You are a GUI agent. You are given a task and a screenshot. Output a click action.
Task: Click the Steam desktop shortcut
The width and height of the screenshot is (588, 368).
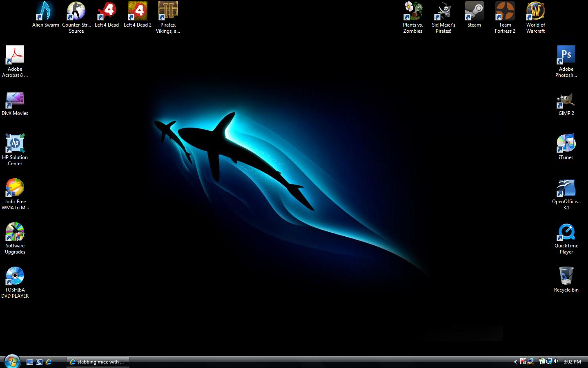(474, 11)
